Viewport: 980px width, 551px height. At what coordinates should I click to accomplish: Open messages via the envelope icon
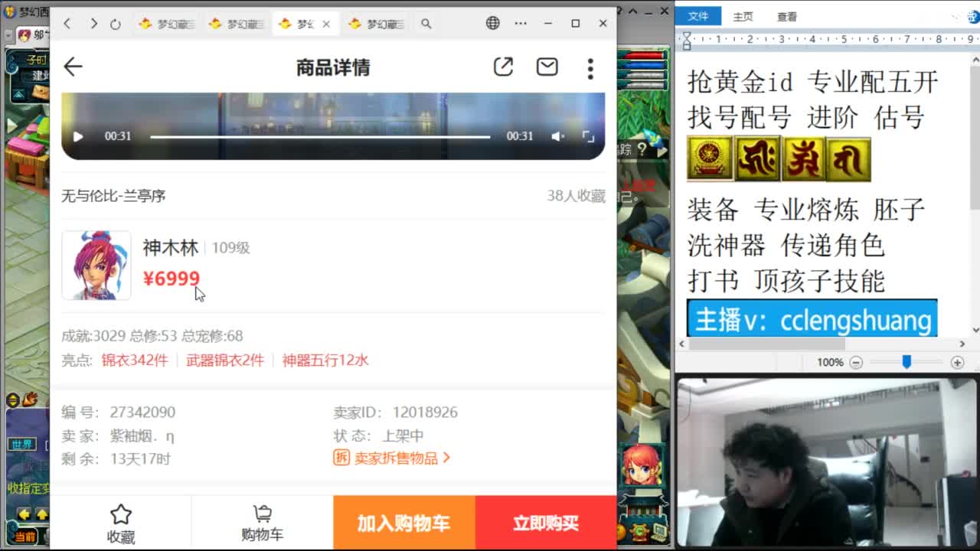tap(547, 67)
